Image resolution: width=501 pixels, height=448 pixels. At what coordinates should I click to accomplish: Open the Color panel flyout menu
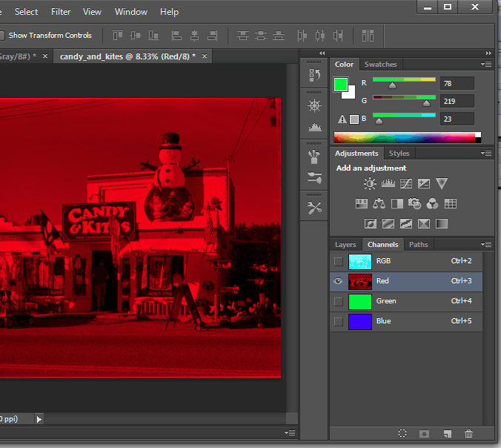[486, 65]
